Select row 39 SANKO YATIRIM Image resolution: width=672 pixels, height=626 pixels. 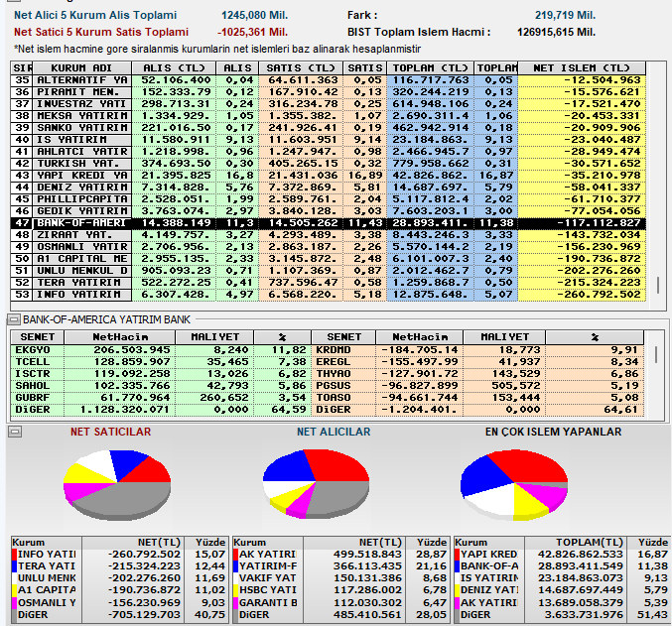click(x=329, y=128)
